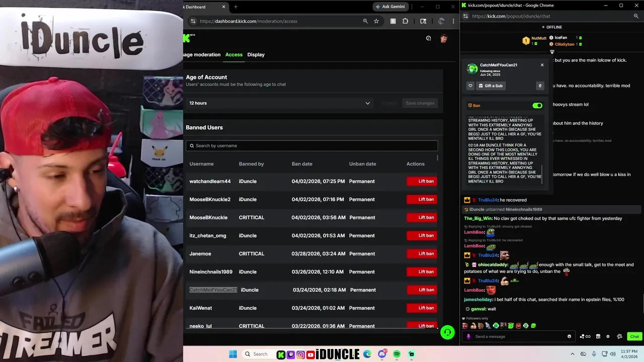Click the Save changes button
This screenshot has width=644, height=362.
pyautogui.click(x=420, y=103)
